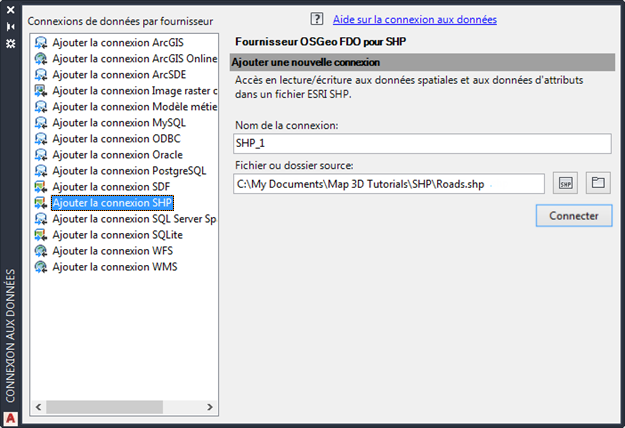Toggle palette auto-hide
This screenshot has width=625, height=428.
click(10, 26)
